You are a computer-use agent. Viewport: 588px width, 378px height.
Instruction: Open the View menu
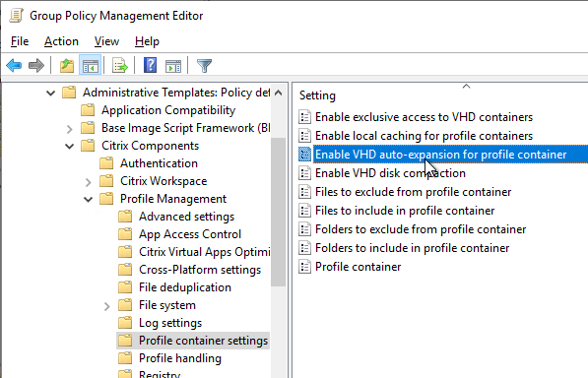pyautogui.click(x=106, y=41)
